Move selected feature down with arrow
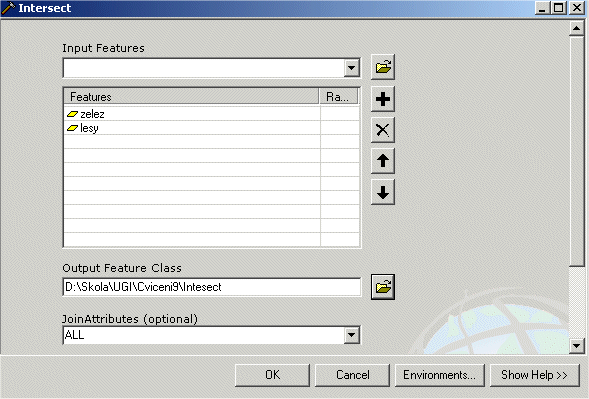The image size is (589, 399). point(383,192)
